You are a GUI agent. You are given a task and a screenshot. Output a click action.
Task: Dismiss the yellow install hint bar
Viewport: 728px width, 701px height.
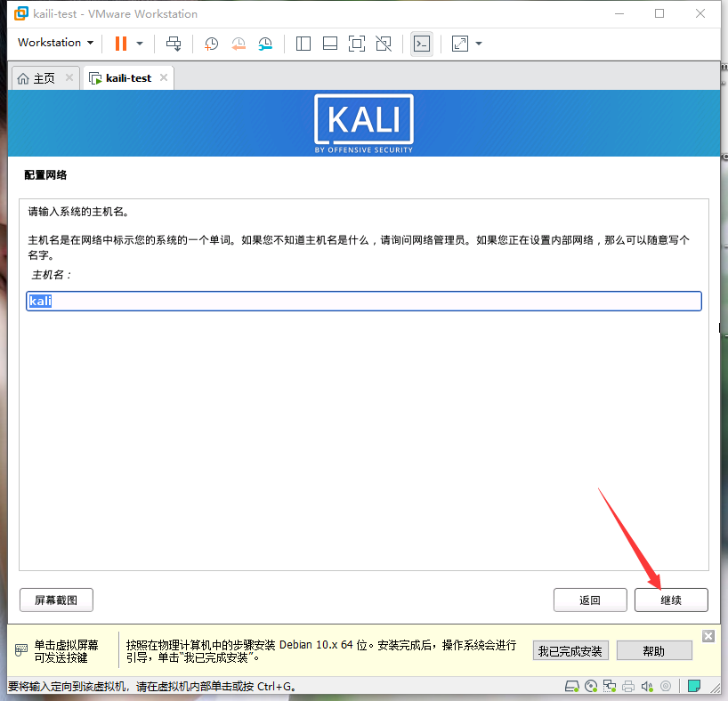click(708, 636)
